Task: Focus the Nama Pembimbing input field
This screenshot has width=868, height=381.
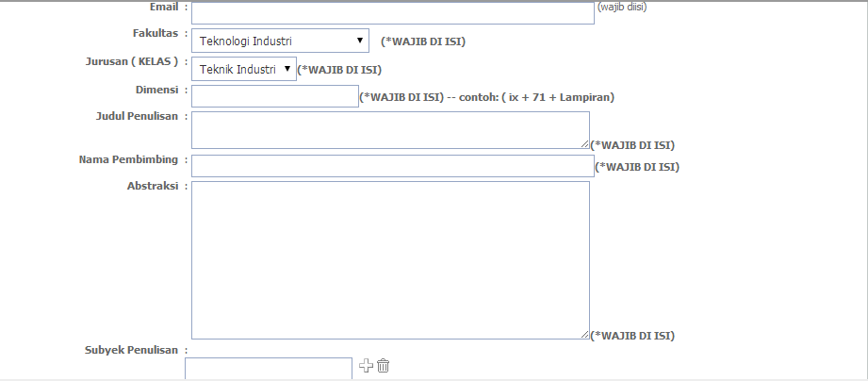Action: pos(393,166)
